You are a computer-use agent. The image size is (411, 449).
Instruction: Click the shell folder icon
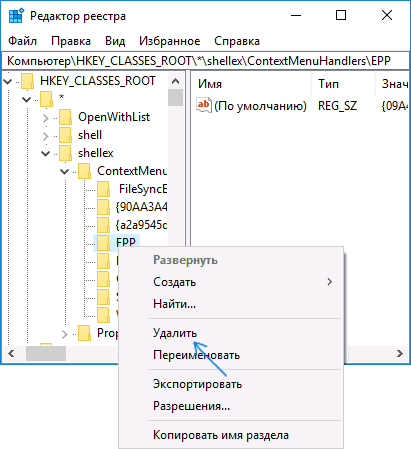pos(65,135)
